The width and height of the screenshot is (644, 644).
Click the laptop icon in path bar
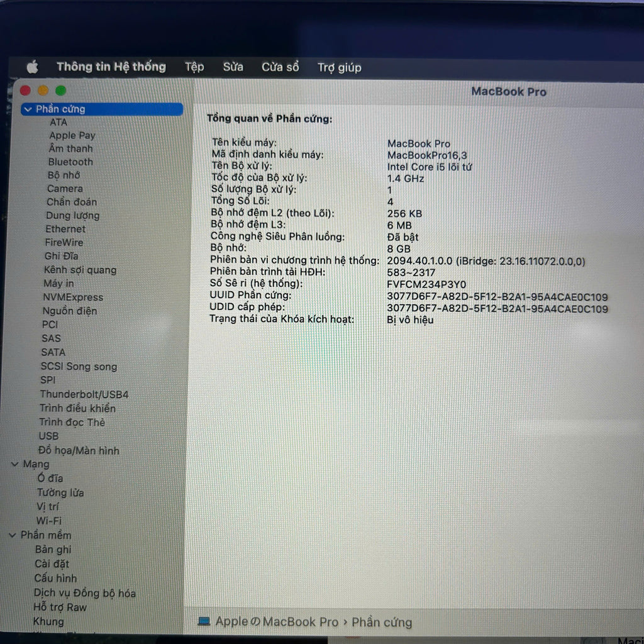tap(204, 621)
